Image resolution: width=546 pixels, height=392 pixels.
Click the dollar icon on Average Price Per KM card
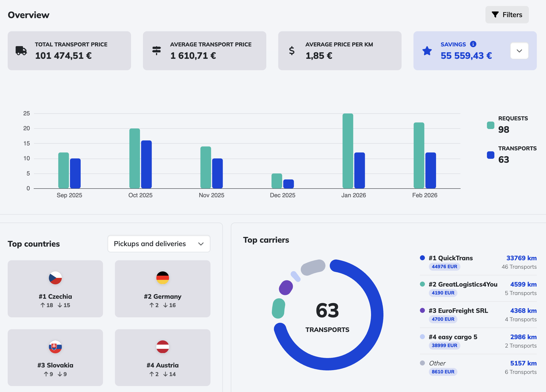(292, 51)
